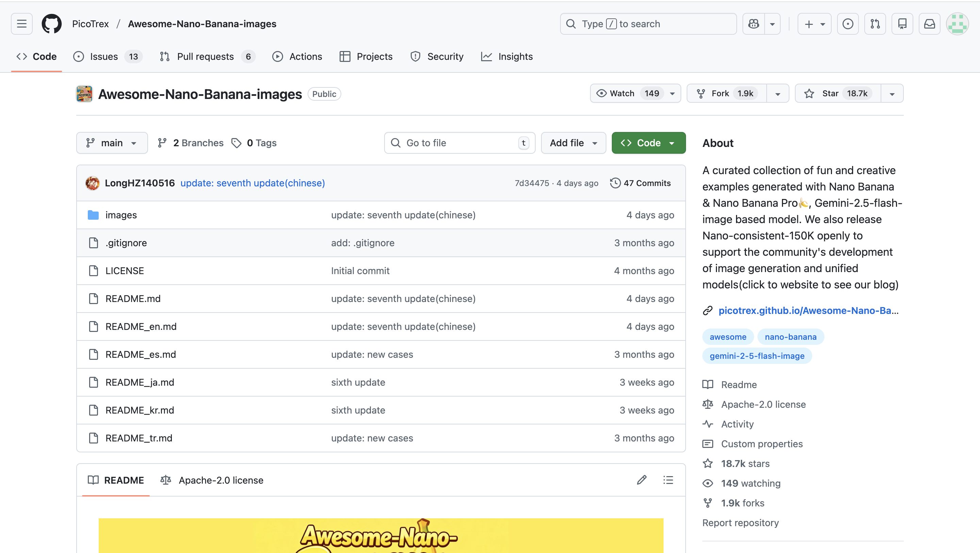Image resolution: width=980 pixels, height=553 pixels.
Task: Click the GitHub logo homepage icon
Action: point(51,24)
